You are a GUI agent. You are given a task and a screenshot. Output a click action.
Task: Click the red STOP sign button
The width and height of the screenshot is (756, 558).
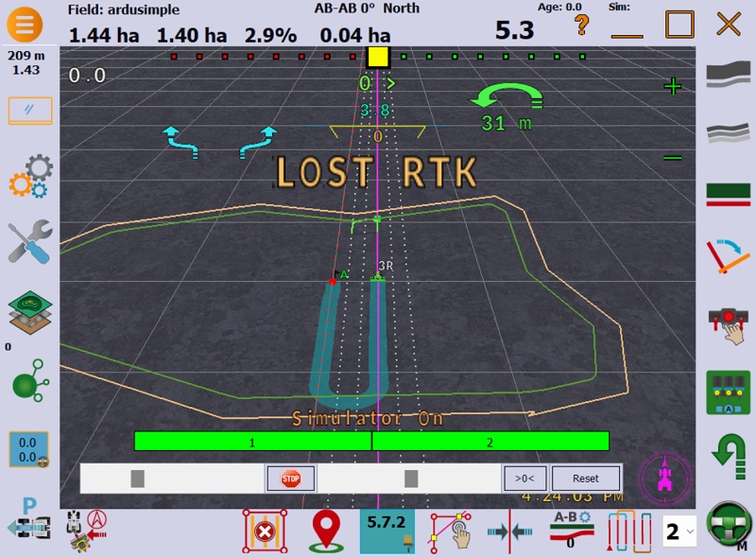pos(290,479)
